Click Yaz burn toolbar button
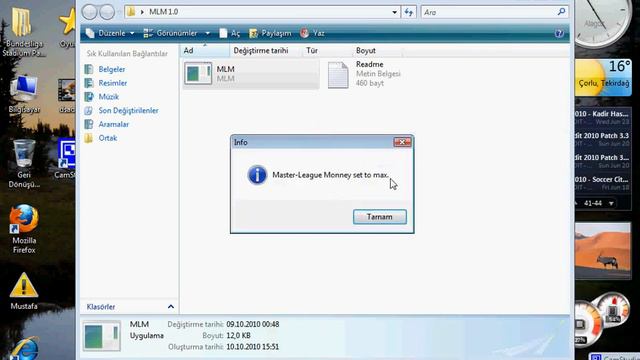 pos(312,33)
